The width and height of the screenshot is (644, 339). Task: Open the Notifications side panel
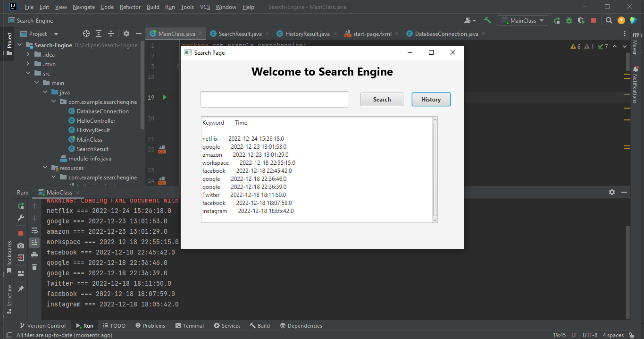[635, 85]
